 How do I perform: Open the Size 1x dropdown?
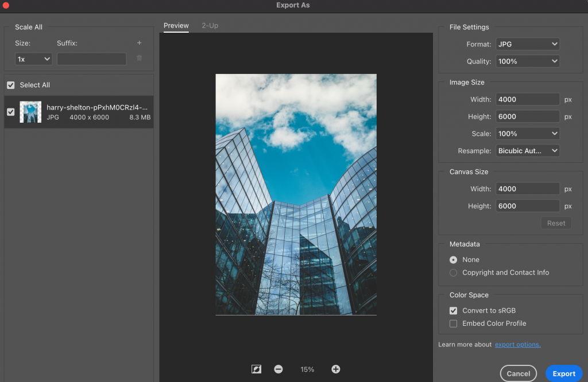coord(33,59)
